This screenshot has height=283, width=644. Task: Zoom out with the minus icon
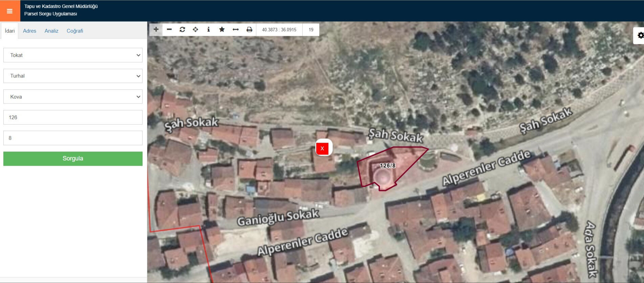pos(169,29)
